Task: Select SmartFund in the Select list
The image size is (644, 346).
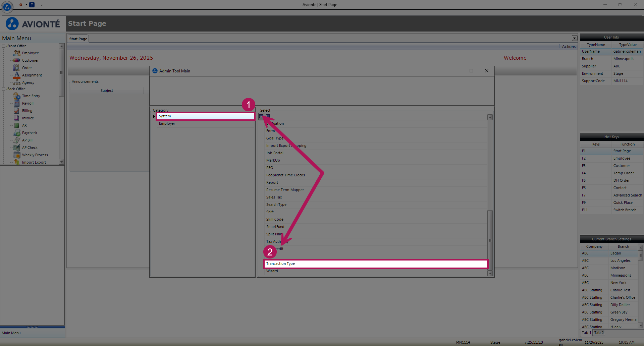Action: [x=376, y=227]
